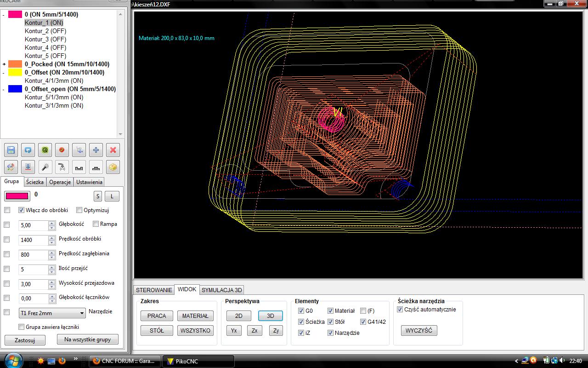Click the Zastosuj button
The width and height of the screenshot is (588, 368).
pyautogui.click(x=25, y=340)
